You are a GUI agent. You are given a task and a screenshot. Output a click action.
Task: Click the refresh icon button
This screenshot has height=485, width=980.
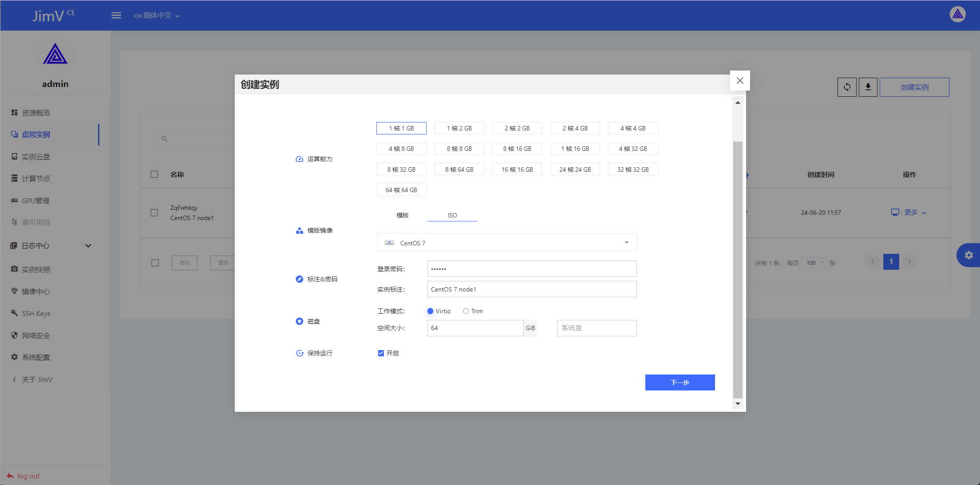[x=847, y=87]
